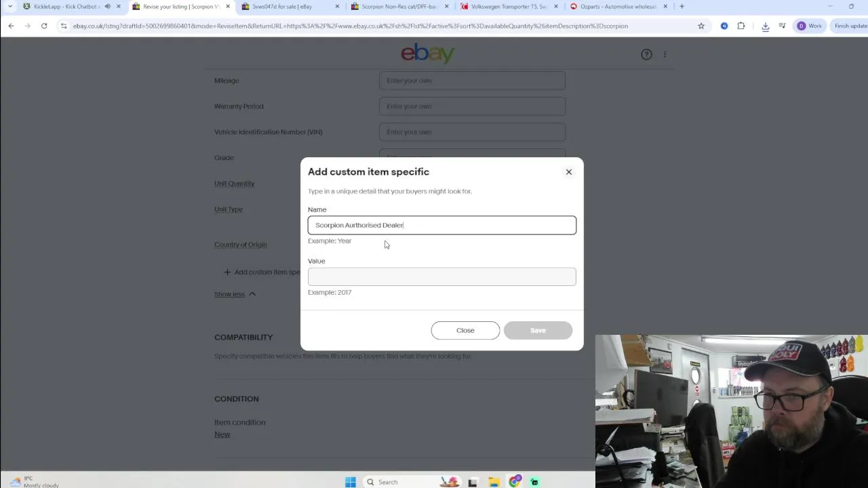Screen dimensions: 868x488
Task: Open the eBay page three-dot menu
Action: click(x=665, y=54)
